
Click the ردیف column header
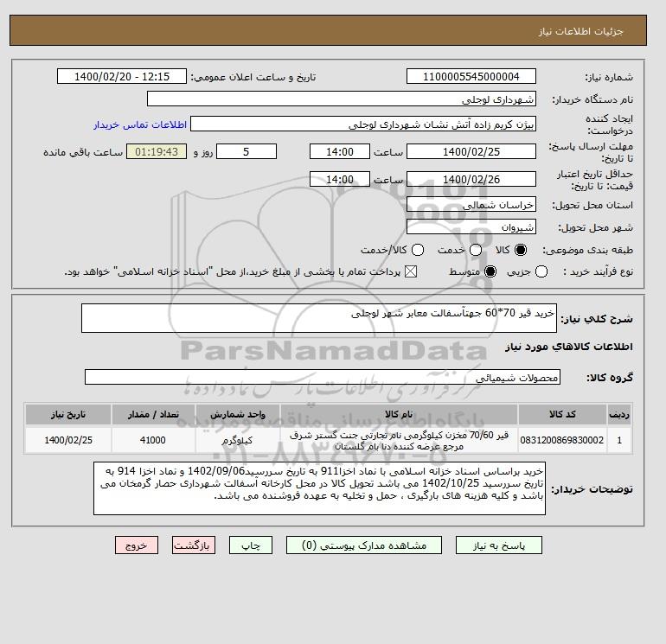click(619, 414)
